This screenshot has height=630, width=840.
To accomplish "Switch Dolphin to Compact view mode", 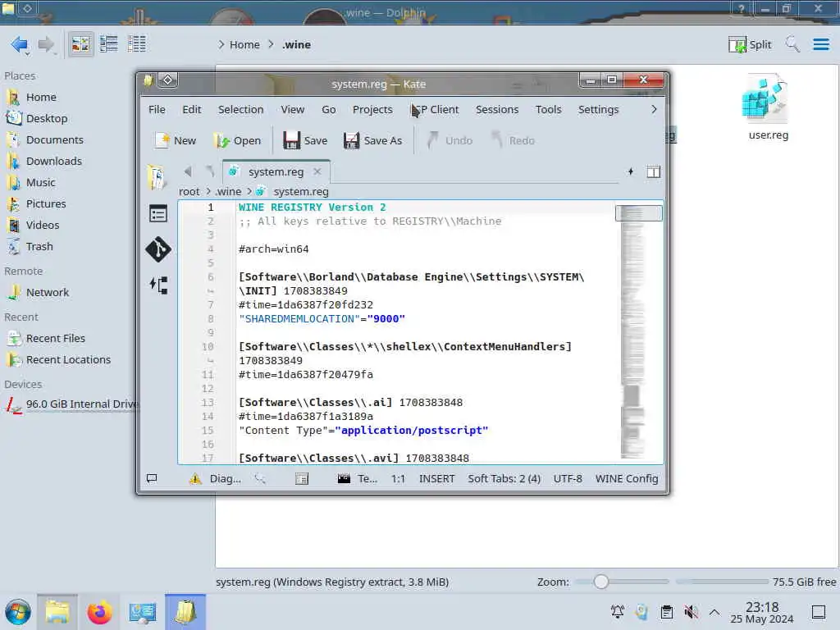I will 109,44.
